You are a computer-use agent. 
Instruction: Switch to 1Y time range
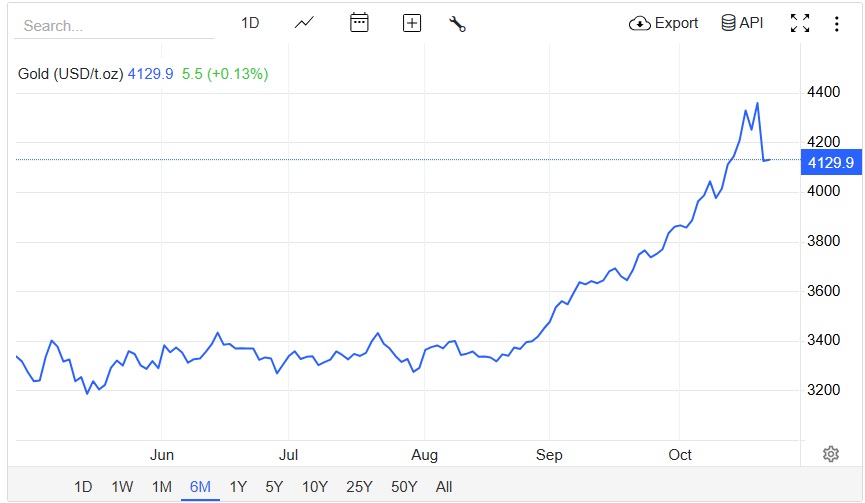(x=238, y=487)
